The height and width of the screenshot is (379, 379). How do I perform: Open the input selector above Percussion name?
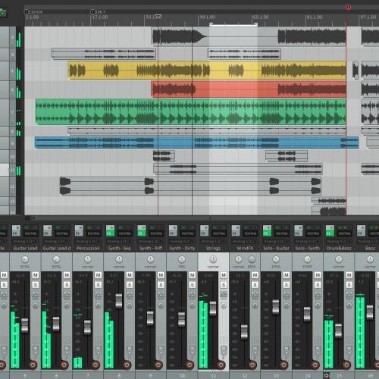coord(88,241)
